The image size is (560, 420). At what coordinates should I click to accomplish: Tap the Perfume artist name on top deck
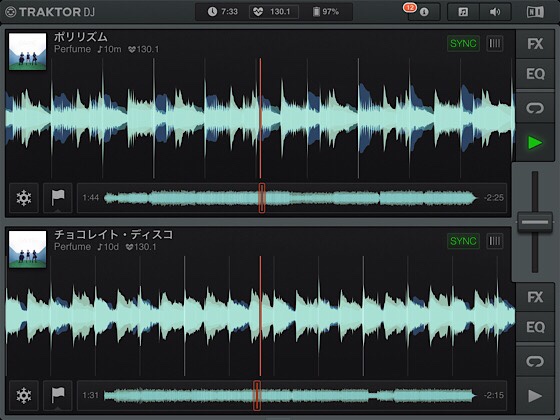coord(72,49)
